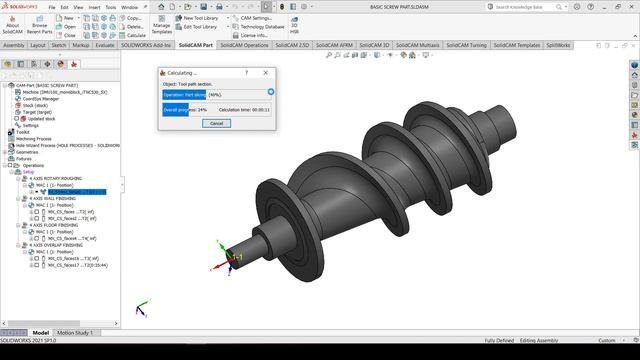The image size is (640, 360).
Task: Check the MX_CS_faces4 operation checkbox
Action: 37,238
